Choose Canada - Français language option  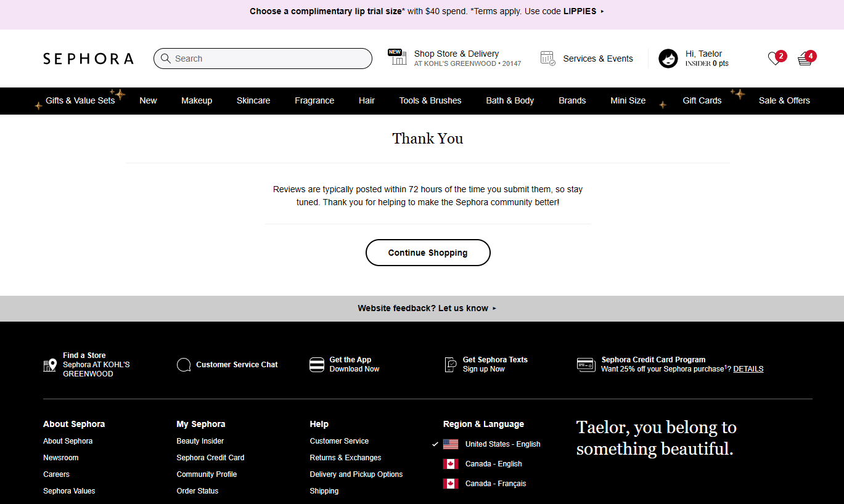pos(495,484)
